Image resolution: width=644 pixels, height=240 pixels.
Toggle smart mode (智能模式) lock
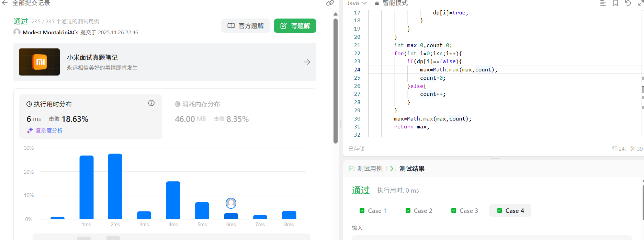pyautogui.click(x=391, y=3)
